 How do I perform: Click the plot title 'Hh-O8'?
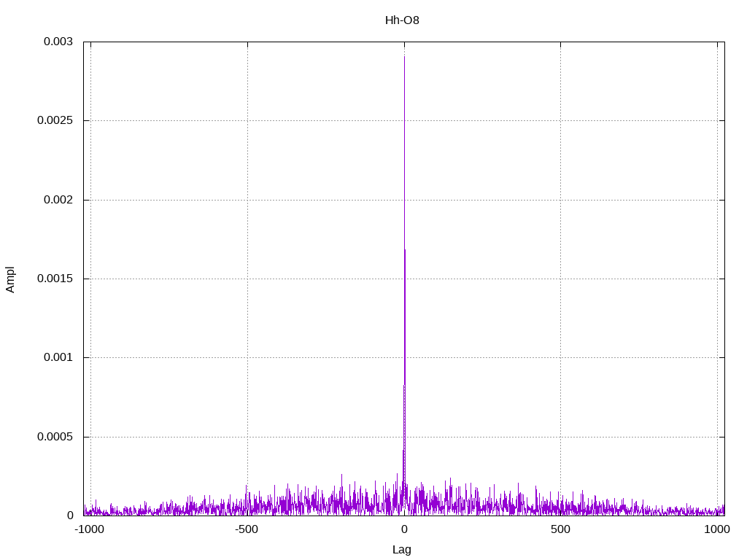tap(402, 20)
